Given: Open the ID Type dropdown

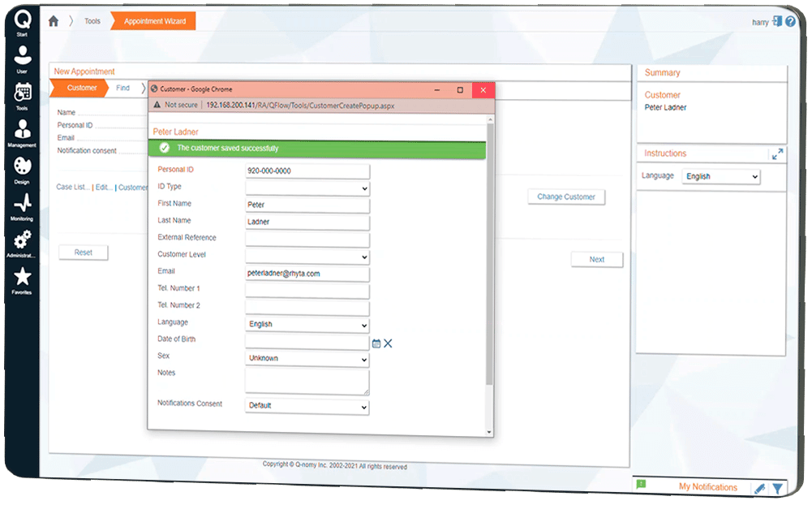Looking at the screenshot, I should (307, 188).
